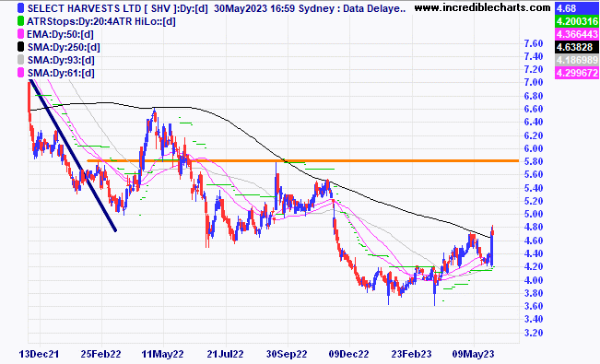
Task: Click the gray SMA 93 legend swatch
Action: (x=20, y=60)
